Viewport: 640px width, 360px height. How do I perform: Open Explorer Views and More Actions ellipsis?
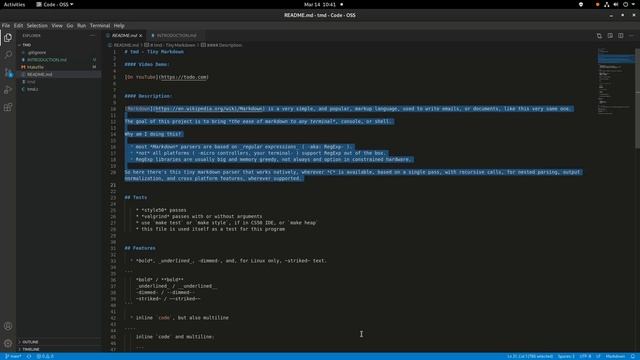[93, 36]
